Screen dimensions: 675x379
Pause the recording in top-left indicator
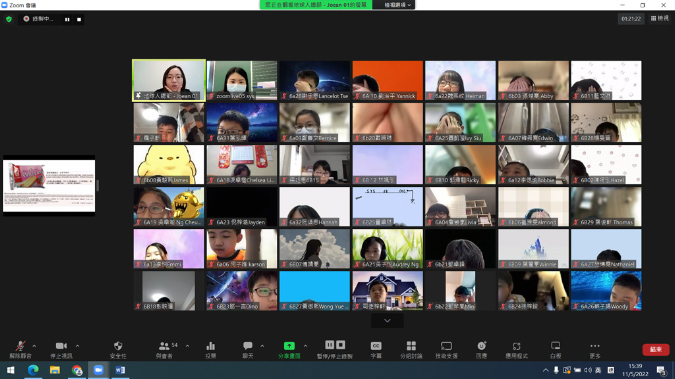pyautogui.click(x=67, y=19)
